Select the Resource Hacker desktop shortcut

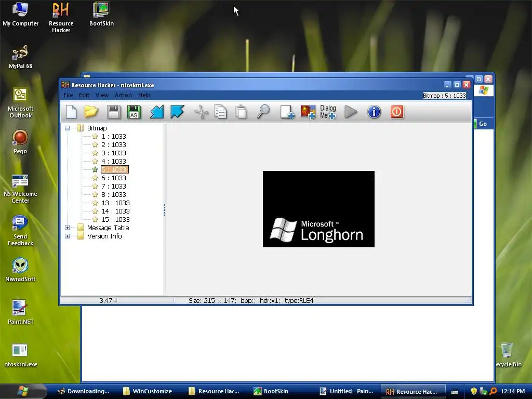[61, 18]
